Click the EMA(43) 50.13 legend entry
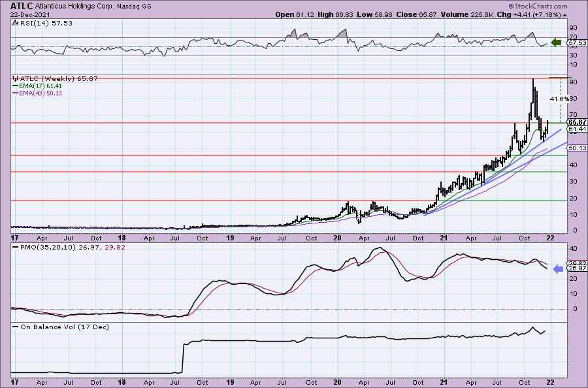Image resolution: width=588 pixels, height=388 pixels. [41, 93]
